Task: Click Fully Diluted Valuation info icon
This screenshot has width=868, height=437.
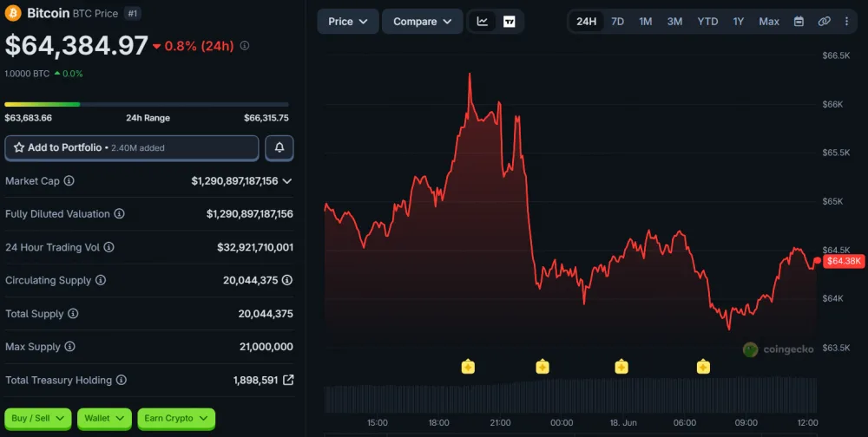Action: pos(119,213)
